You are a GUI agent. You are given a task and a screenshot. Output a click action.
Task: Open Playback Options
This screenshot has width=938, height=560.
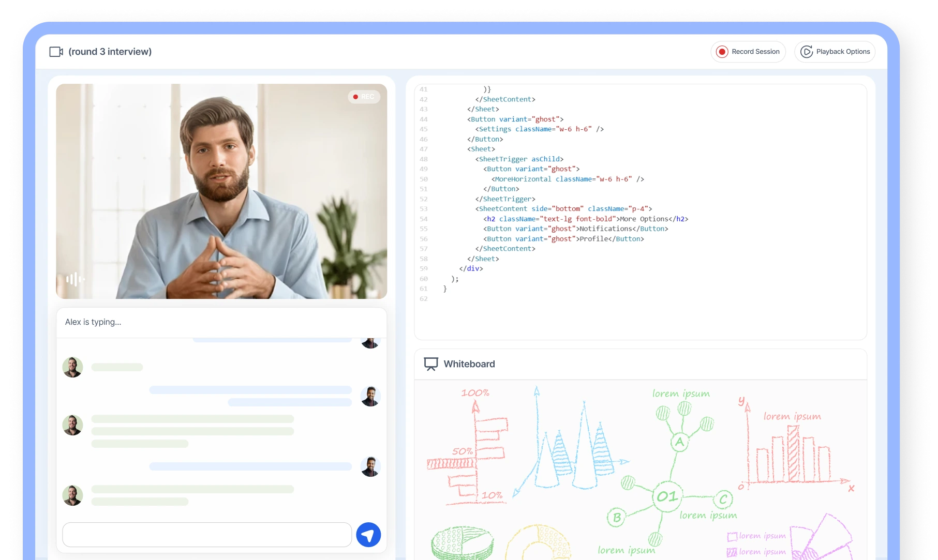coord(835,52)
